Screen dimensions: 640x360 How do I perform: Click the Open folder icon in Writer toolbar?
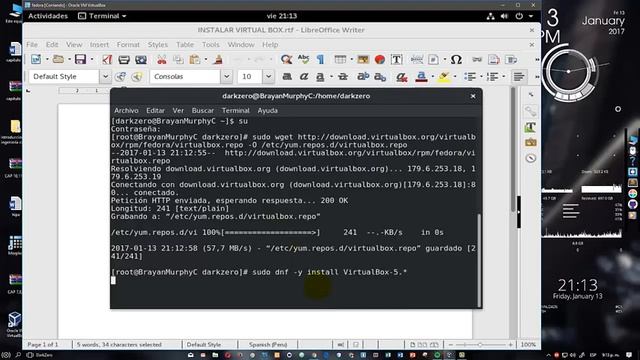coord(58,60)
